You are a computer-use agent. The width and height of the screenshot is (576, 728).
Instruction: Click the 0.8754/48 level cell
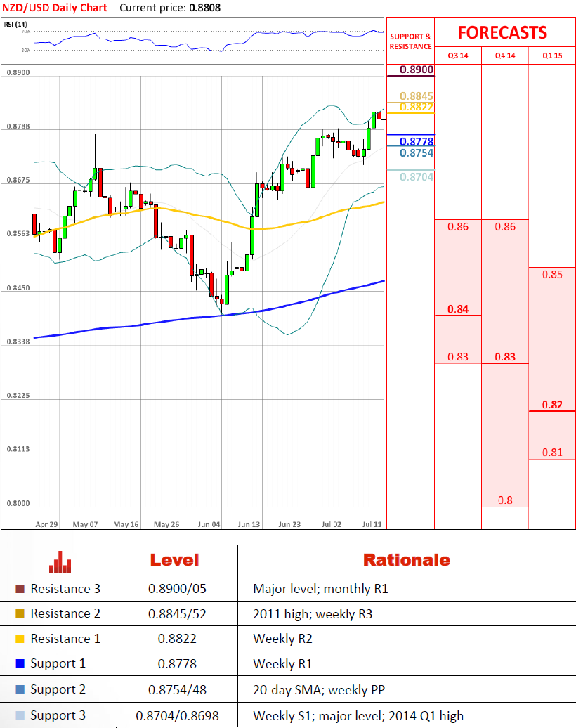click(x=177, y=690)
